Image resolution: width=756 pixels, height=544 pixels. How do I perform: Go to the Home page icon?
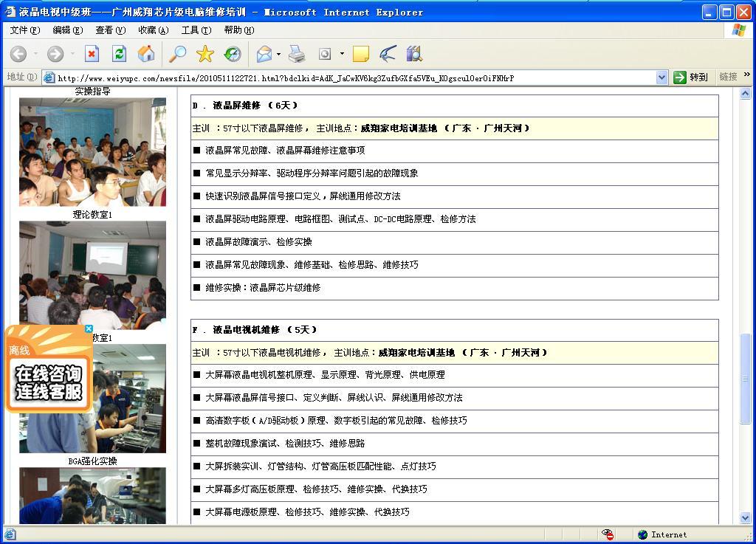pyautogui.click(x=146, y=54)
